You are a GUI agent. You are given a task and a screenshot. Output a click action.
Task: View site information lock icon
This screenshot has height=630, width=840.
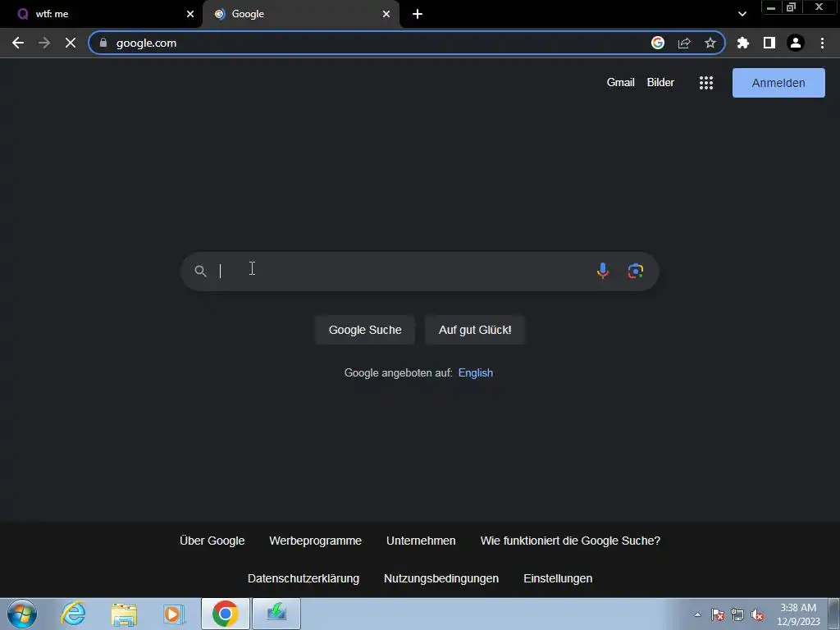coord(103,43)
